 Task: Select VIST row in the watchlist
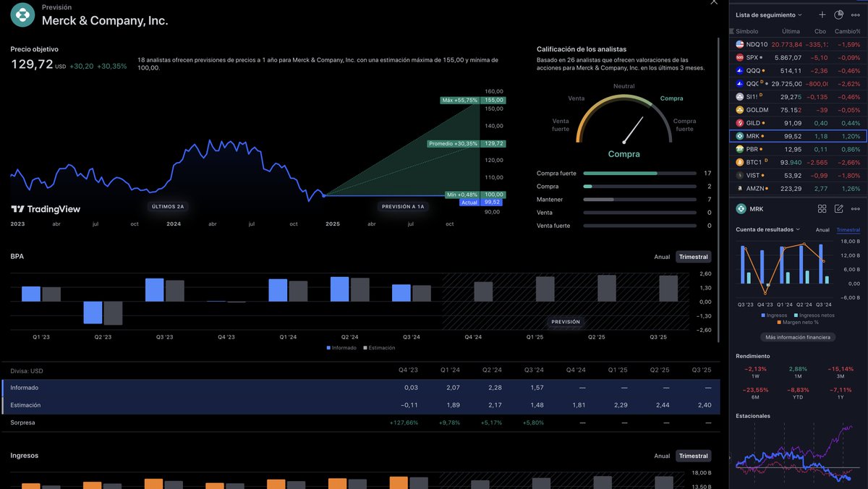[799, 175]
